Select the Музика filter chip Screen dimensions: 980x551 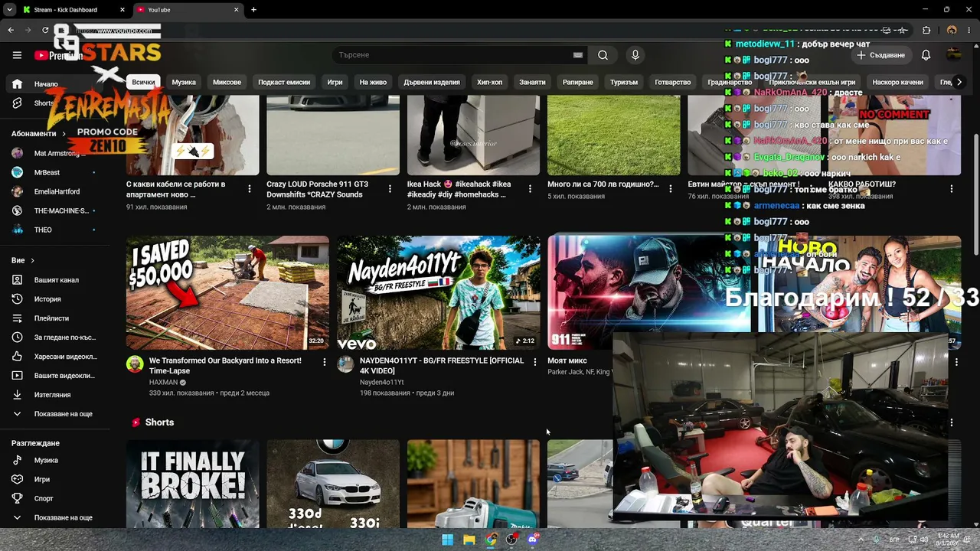point(184,82)
